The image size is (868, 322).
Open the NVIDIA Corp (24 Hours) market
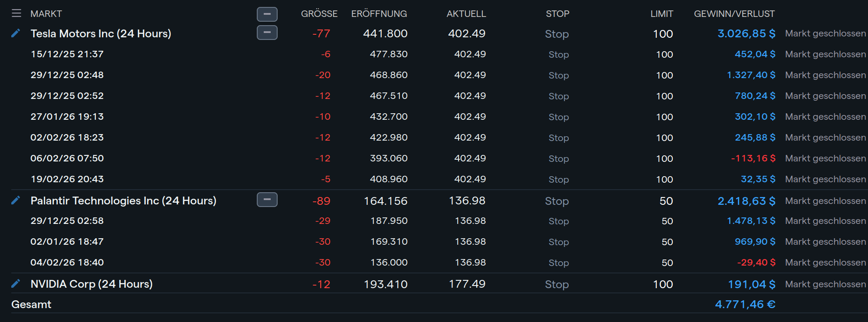92,284
